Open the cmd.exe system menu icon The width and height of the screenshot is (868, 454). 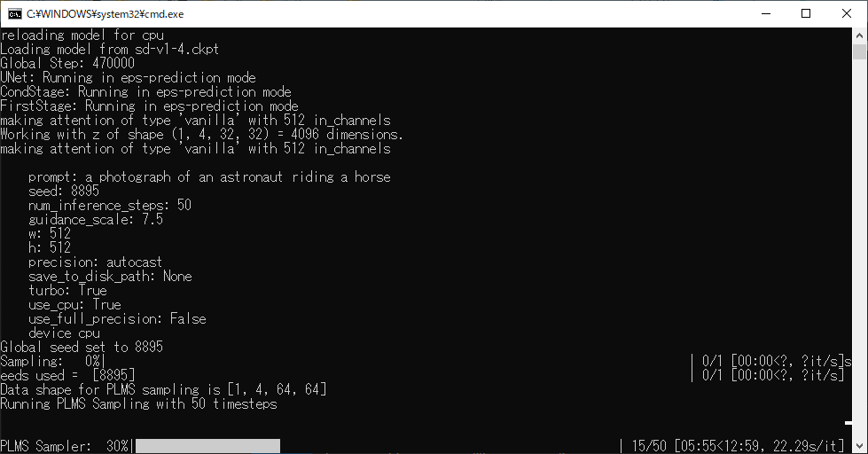click(x=15, y=14)
